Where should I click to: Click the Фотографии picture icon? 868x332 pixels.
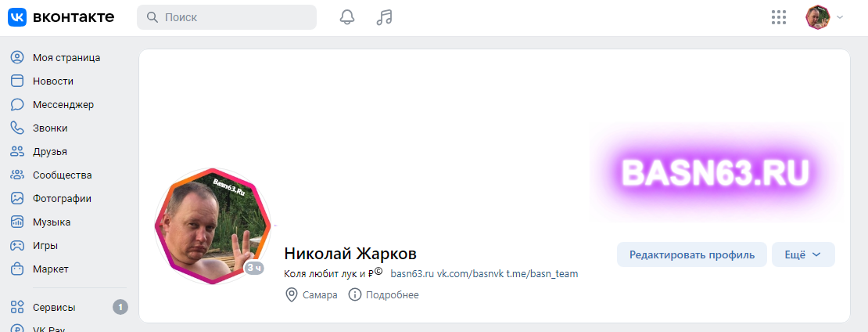(18, 198)
